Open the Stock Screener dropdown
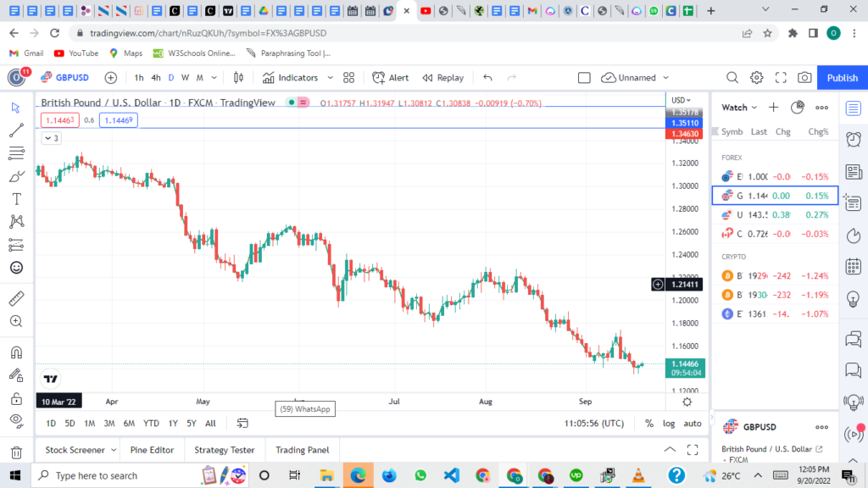This screenshot has height=488, width=868. 81,450
